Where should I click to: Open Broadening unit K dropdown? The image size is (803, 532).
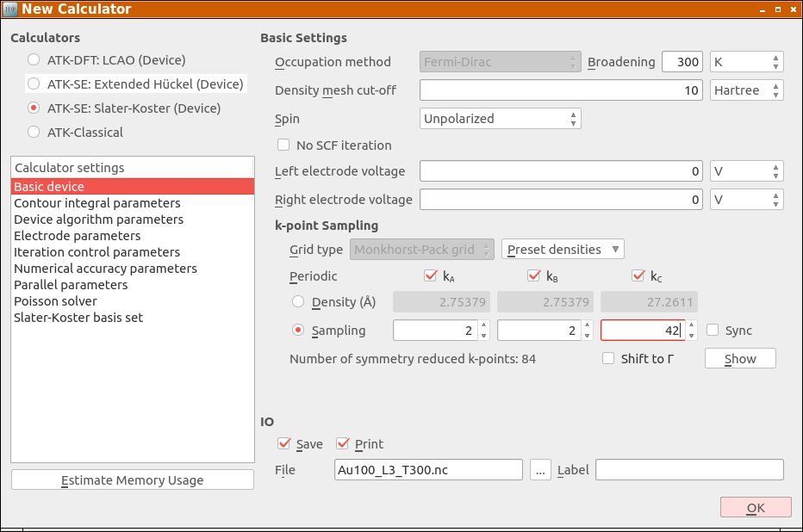(x=747, y=62)
